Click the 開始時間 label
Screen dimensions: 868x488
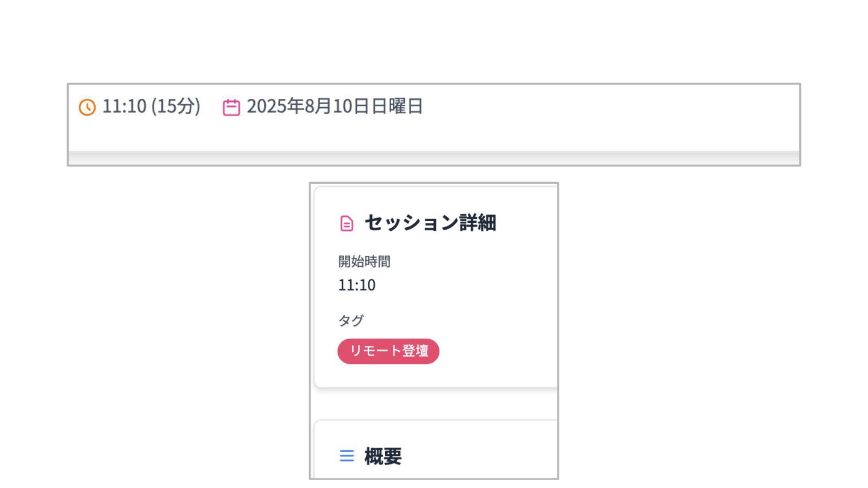point(364,261)
